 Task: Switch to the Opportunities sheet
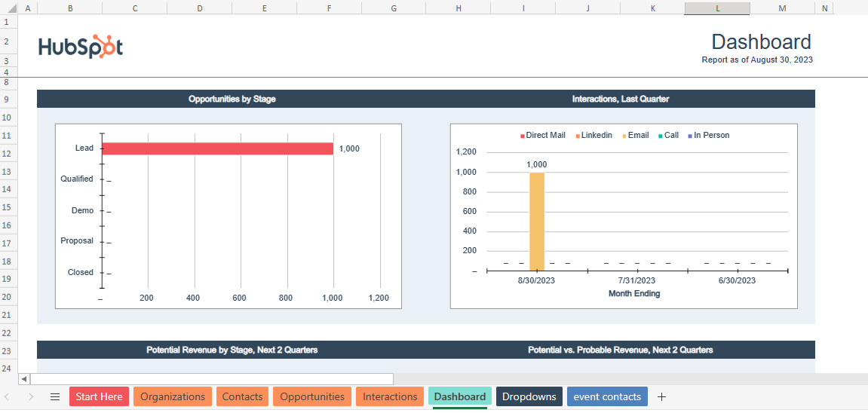coord(312,397)
